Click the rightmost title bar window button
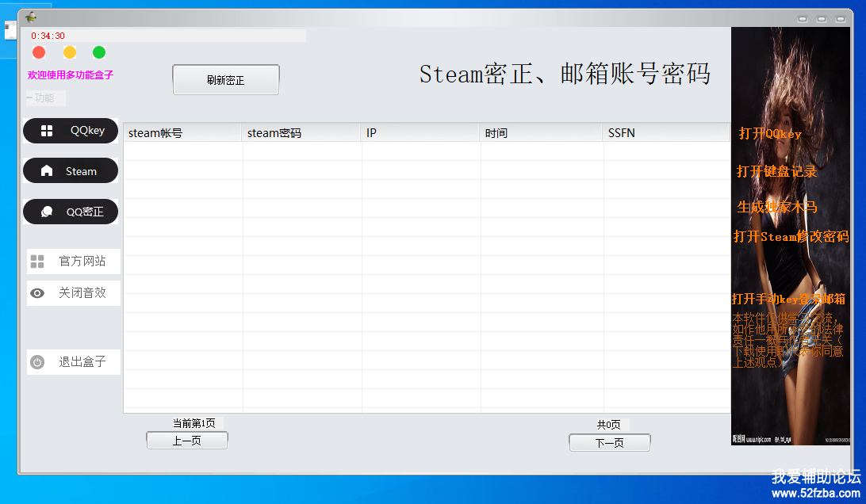Viewport: 866px width, 504px height. tap(840, 19)
